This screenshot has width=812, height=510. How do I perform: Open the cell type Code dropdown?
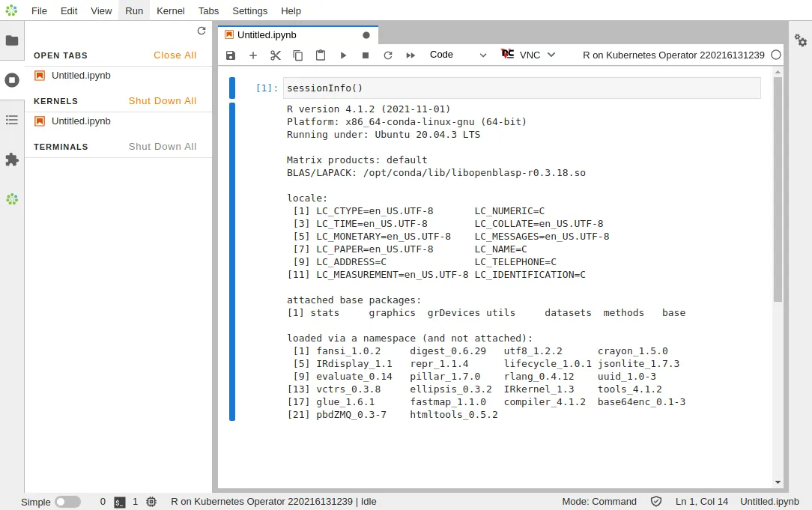458,55
